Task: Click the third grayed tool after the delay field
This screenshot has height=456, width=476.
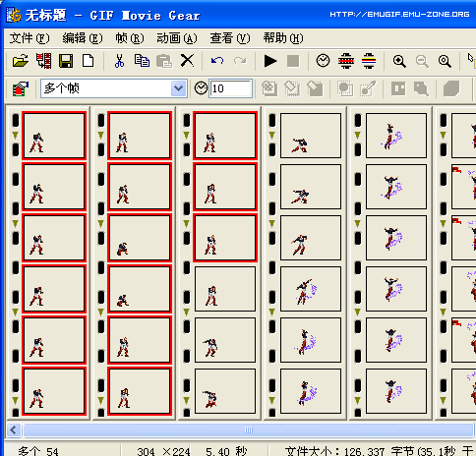Action: coord(315,88)
